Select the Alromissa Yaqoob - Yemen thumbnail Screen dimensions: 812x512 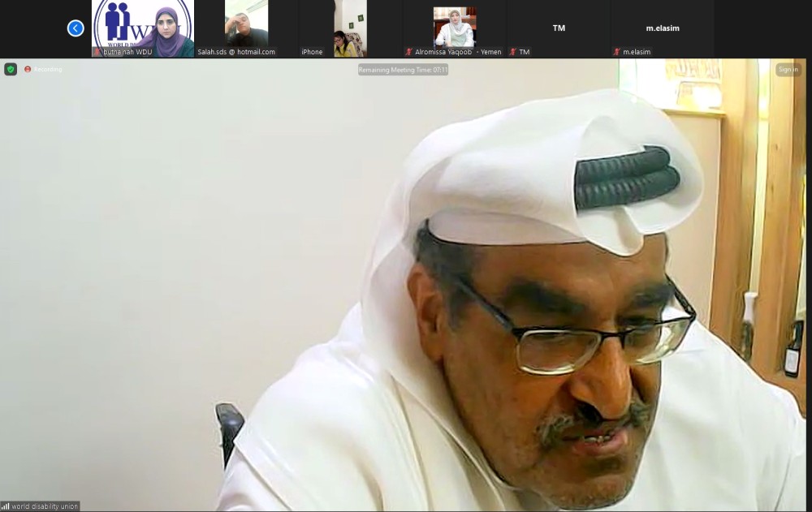tap(454, 28)
